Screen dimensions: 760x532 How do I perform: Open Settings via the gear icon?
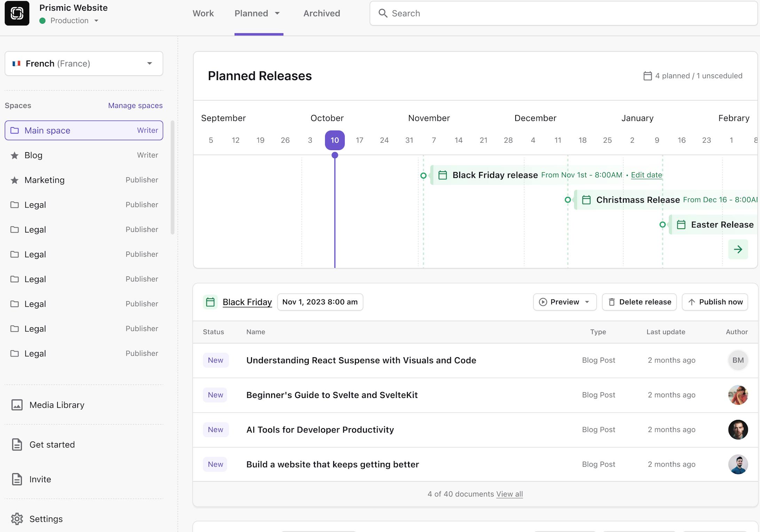(x=17, y=519)
